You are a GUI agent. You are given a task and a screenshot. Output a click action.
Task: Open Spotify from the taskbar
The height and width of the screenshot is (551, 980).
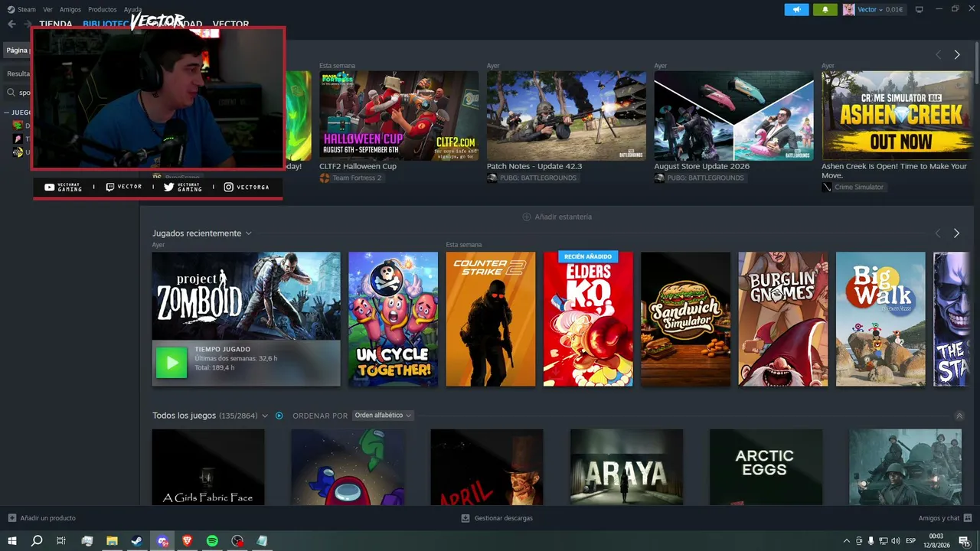click(212, 541)
